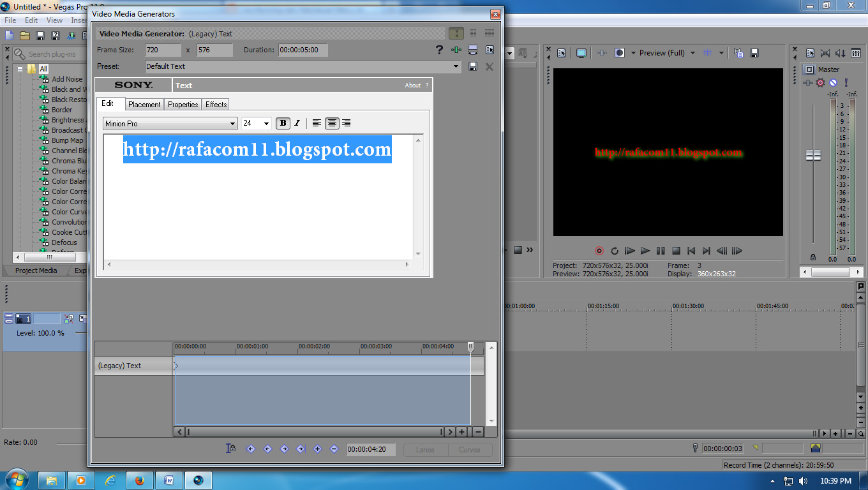Toggle Loop Playback in preview

pos(615,251)
